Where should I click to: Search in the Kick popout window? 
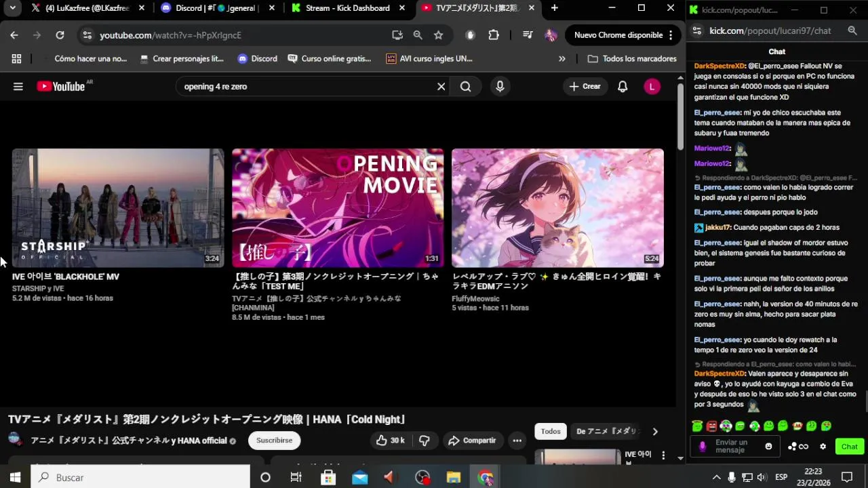[852, 30]
